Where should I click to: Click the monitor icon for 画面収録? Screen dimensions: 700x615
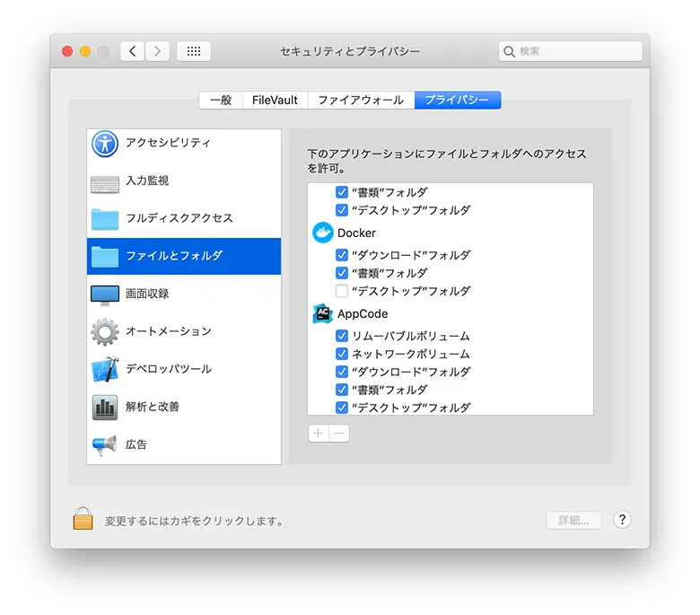tap(105, 295)
